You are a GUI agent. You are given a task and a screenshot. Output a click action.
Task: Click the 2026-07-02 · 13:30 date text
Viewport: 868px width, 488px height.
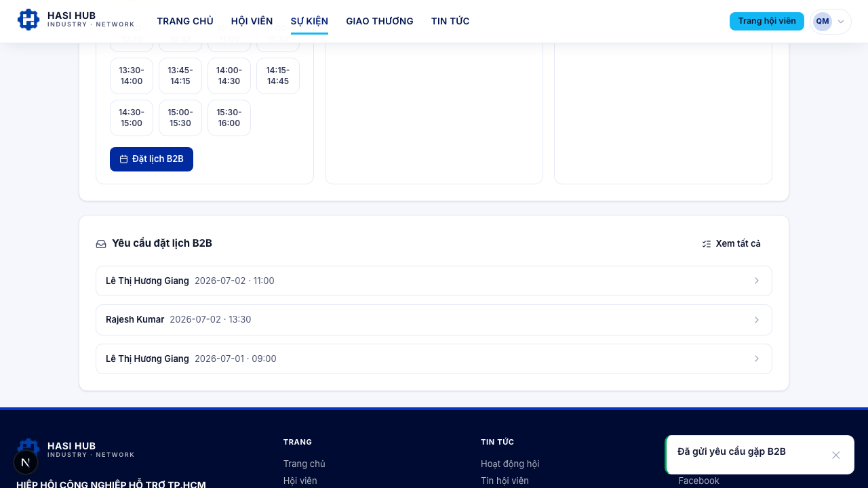tap(210, 319)
